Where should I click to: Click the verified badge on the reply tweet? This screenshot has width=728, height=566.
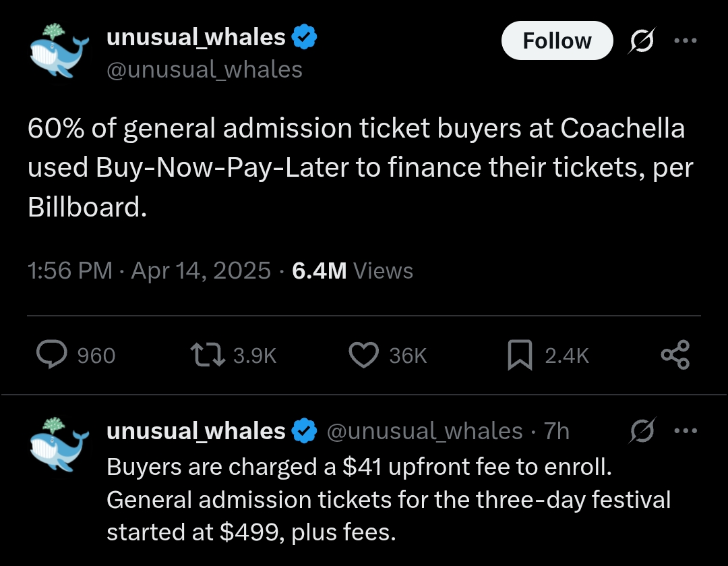(305, 431)
